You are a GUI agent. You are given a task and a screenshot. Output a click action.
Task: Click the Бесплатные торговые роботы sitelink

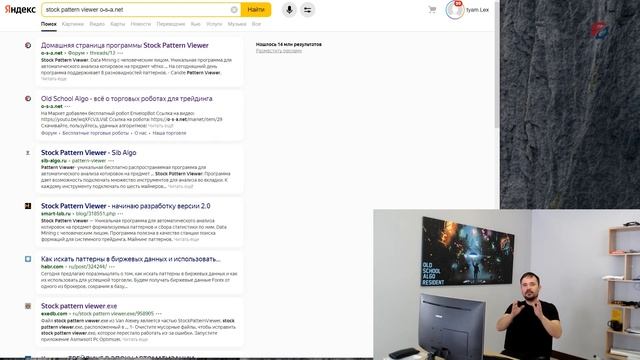point(96,133)
